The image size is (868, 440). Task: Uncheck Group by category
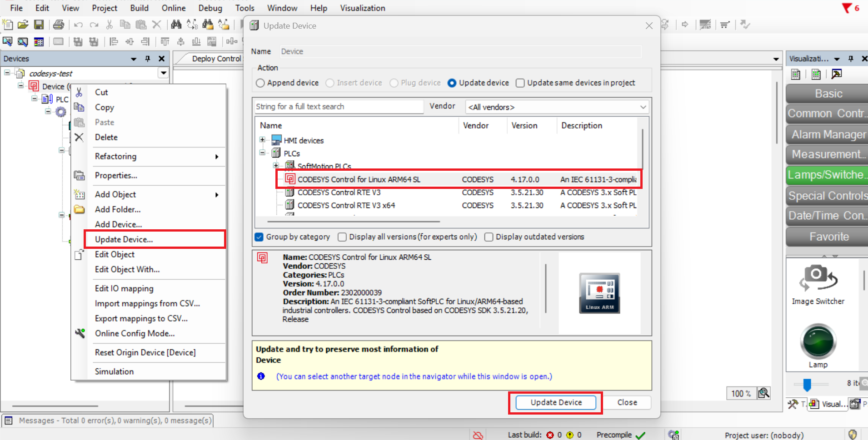[x=259, y=237]
